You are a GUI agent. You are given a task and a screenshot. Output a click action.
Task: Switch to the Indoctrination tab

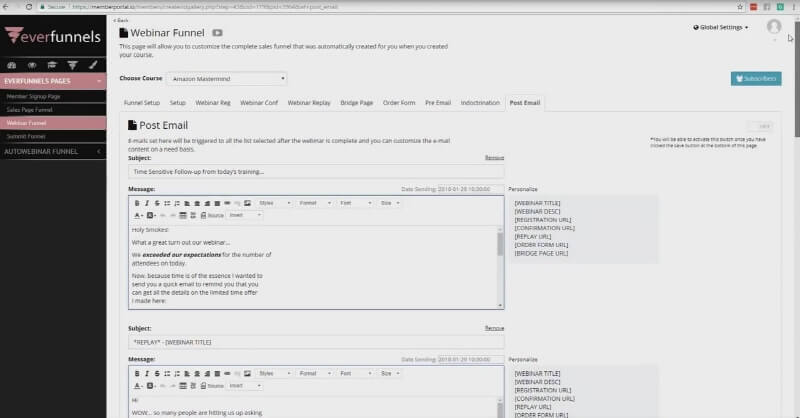pyautogui.click(x=480, y=103)
